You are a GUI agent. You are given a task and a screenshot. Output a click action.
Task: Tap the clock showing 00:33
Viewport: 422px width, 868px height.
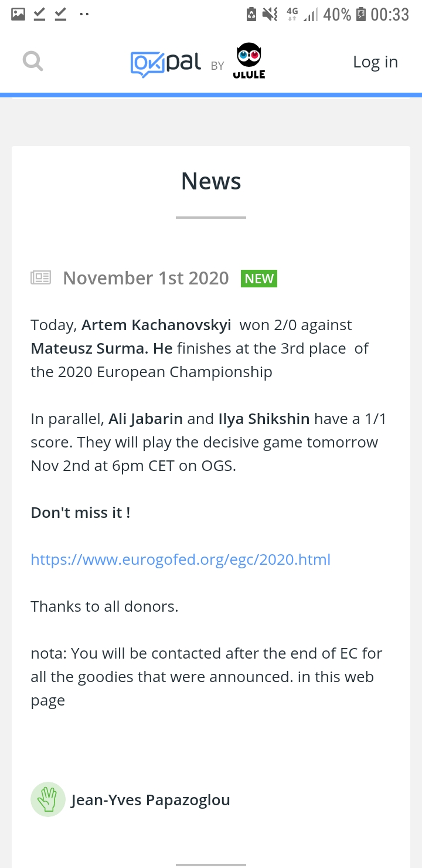pos(390,14)
